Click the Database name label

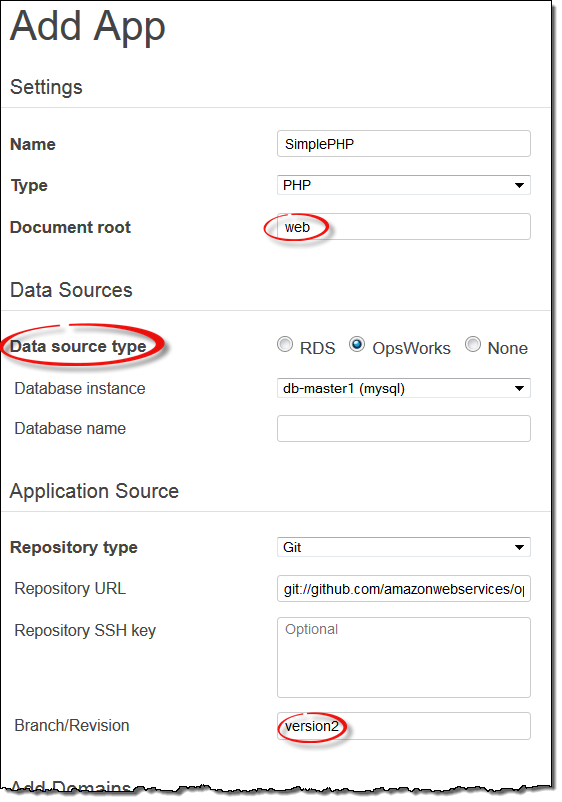(70, 428)
